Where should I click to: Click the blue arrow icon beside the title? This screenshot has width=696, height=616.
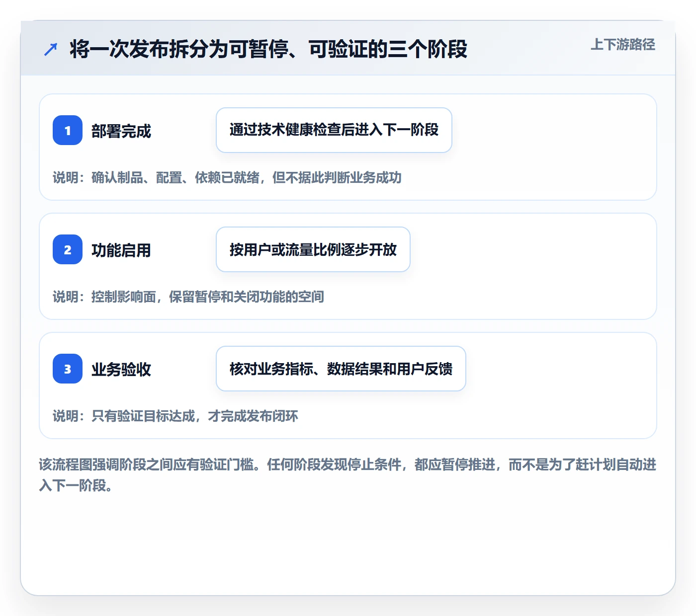tap(51, 49)
